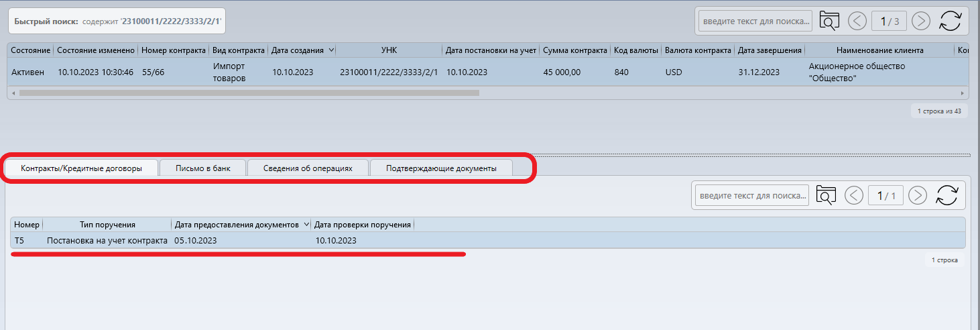
Task: Click the search folder icon in lower panel
Action: coord(826,196)
